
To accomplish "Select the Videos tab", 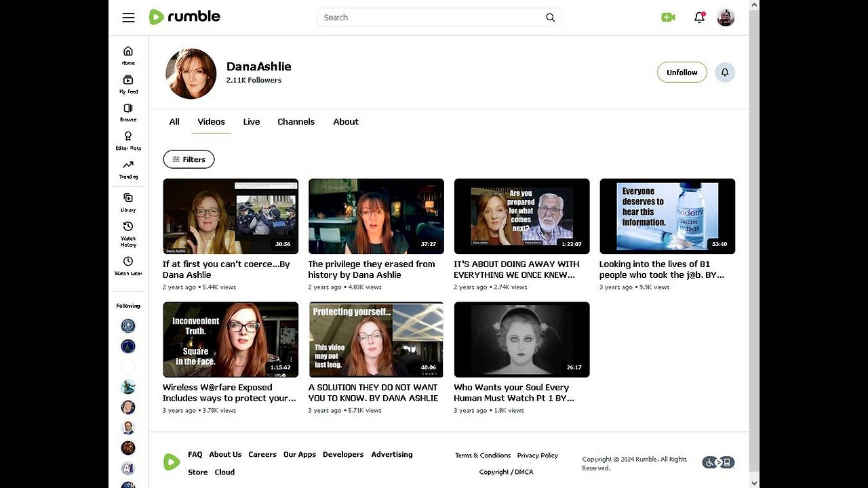I will click(212, 122).
